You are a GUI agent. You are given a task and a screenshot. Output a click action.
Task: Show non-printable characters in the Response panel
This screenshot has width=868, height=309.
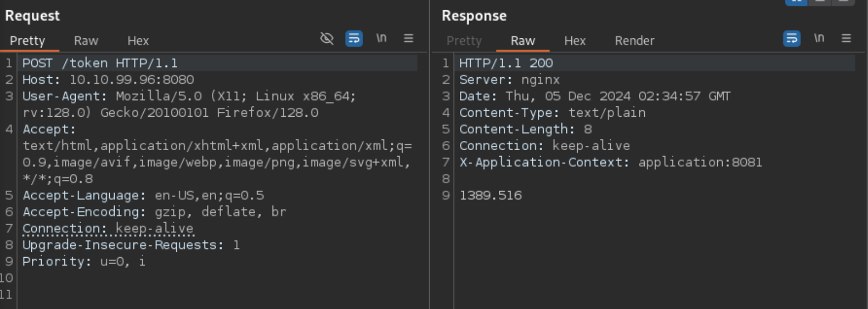pyautogui.click(x=819, y=38)
